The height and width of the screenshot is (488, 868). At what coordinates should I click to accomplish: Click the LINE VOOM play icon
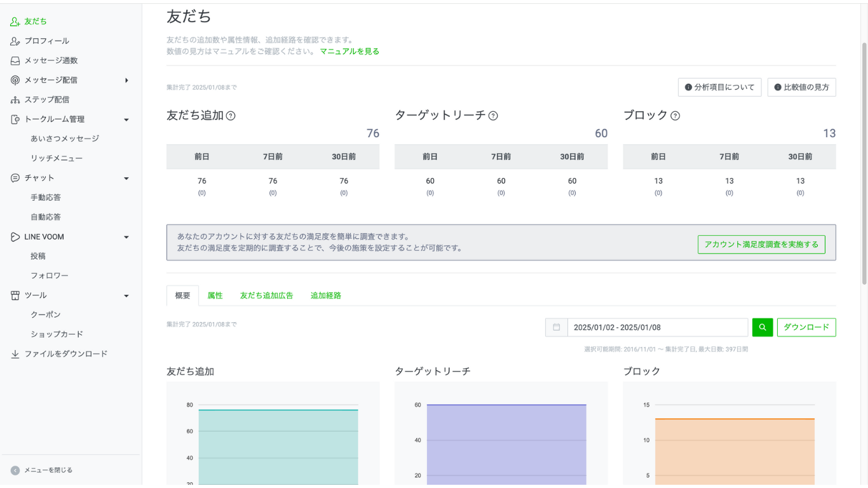(15, 237)
